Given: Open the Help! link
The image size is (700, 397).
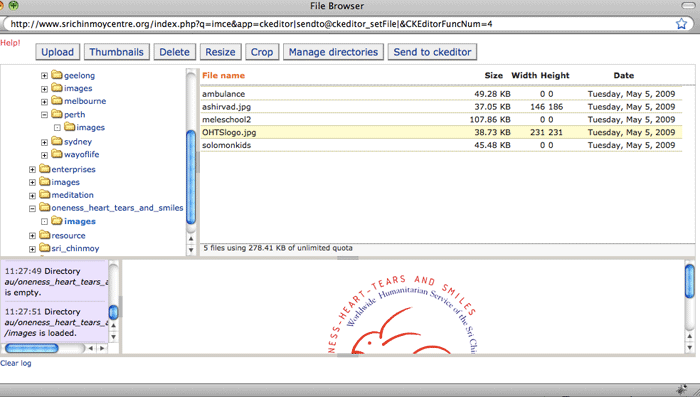Looking at the screenshot, I should point(10,43).
